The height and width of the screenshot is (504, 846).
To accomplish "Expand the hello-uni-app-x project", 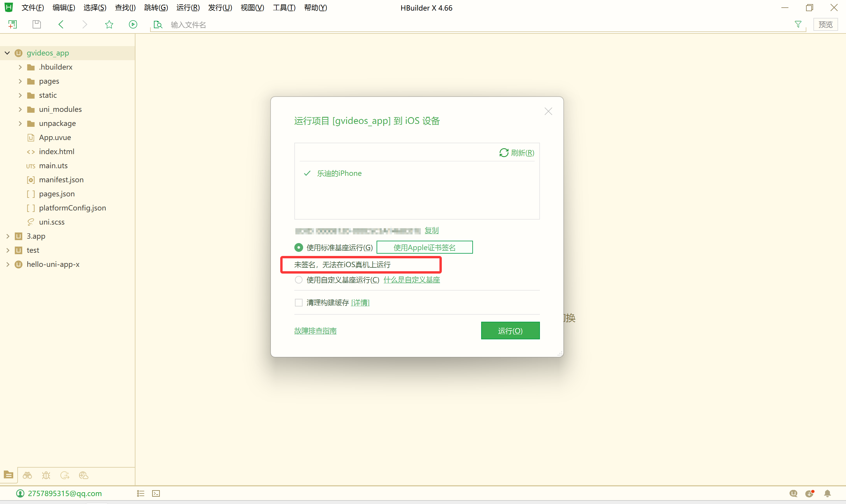I will click(7, 264).
